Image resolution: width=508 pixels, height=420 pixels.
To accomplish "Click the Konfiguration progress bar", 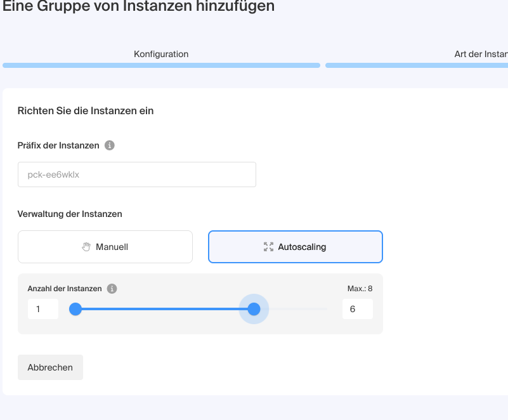I will [x=160, y=65].
